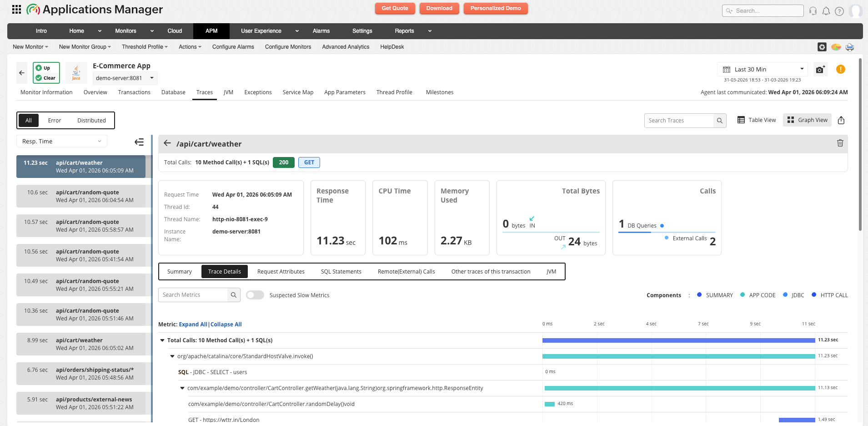Viewport: 868px width, 426px height.
Task: Collapse the trace list panel icon
Action: 139,142
